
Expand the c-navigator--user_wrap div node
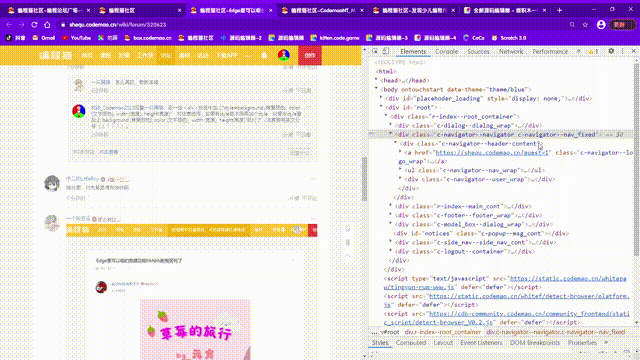coord(400,179)
